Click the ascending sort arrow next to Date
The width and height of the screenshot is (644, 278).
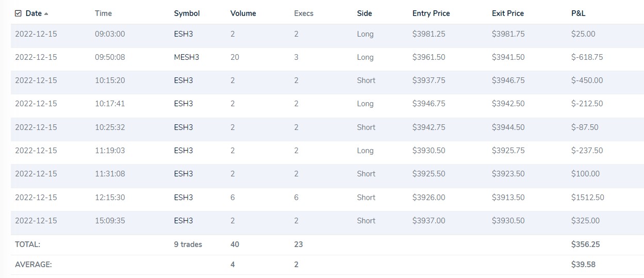coord(46,13)
